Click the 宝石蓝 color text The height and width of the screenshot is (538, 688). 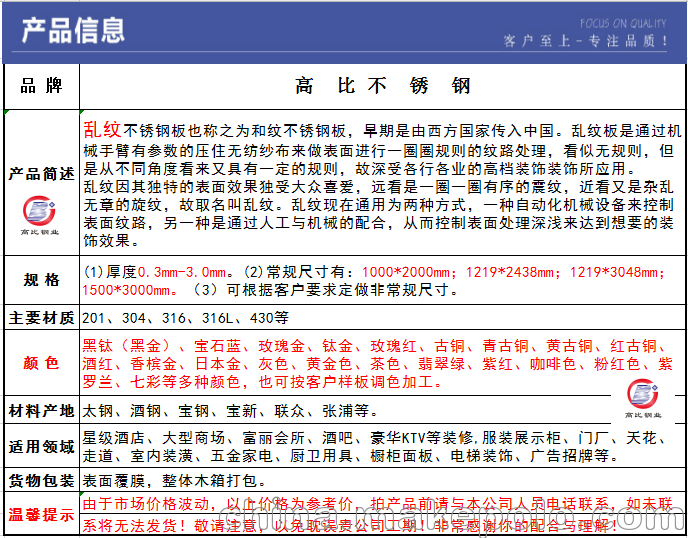coord(218,346)
